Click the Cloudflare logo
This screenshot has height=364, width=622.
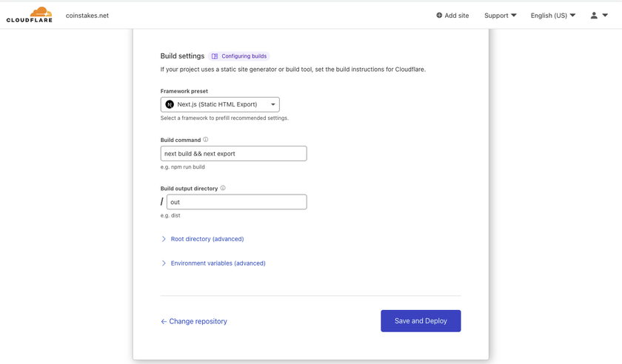tap(30, 15)
